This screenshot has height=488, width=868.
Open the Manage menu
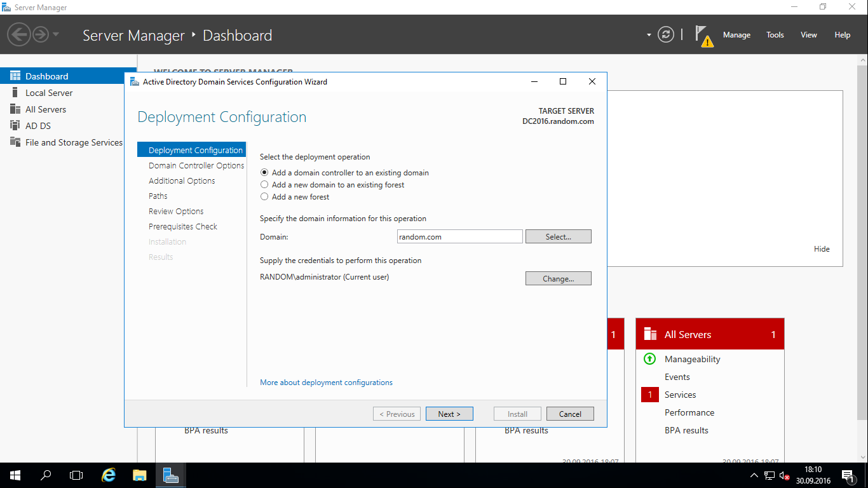(x=736, y=35)
